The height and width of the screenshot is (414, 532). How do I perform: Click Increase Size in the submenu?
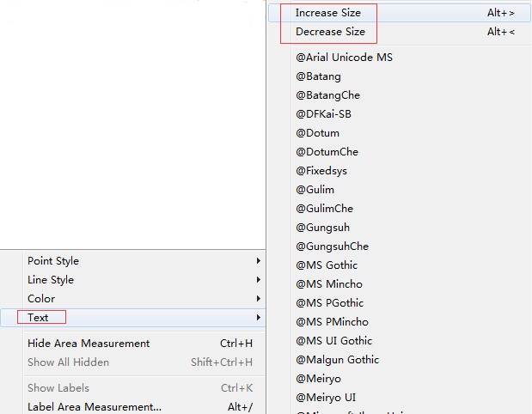(328, 13)
